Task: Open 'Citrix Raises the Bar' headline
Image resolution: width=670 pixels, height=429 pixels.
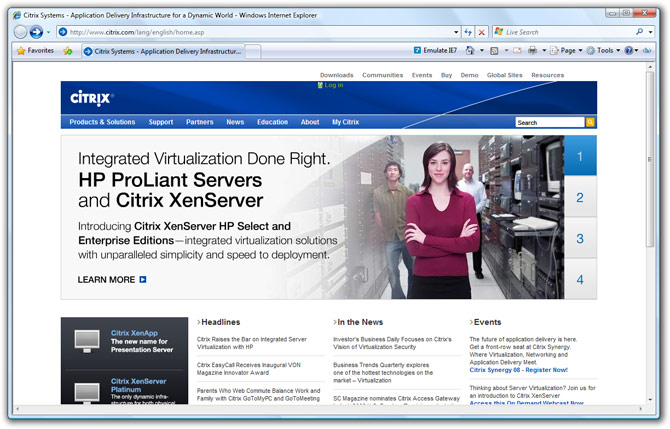Action: pos(252,343)
